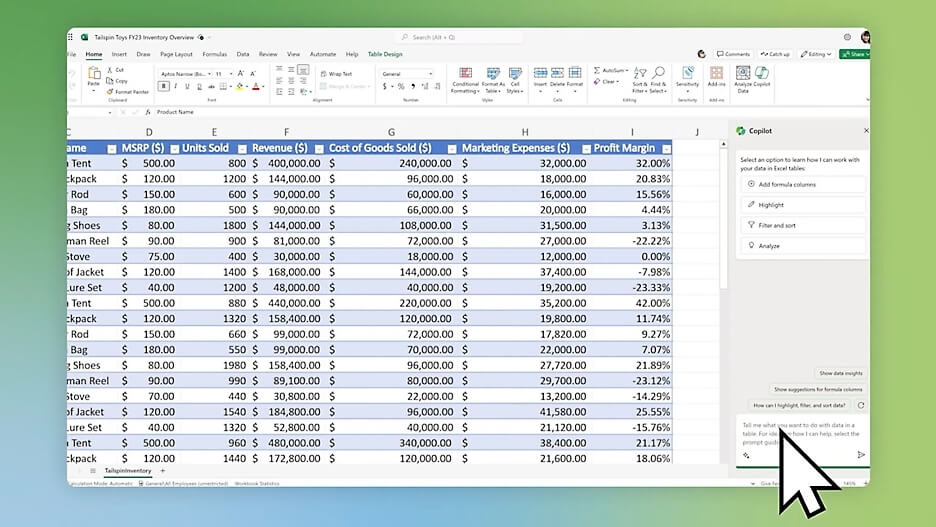936x527 pixels.
Task: Choose the Analyze option in Copilot
Action: [x=802, y=245]
